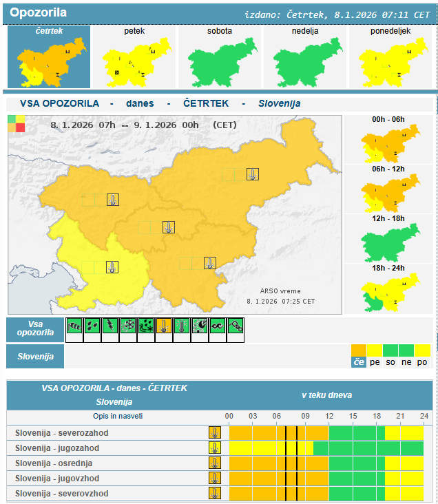Click thermometer icon on northwest map region

click(x=113, y=200)
